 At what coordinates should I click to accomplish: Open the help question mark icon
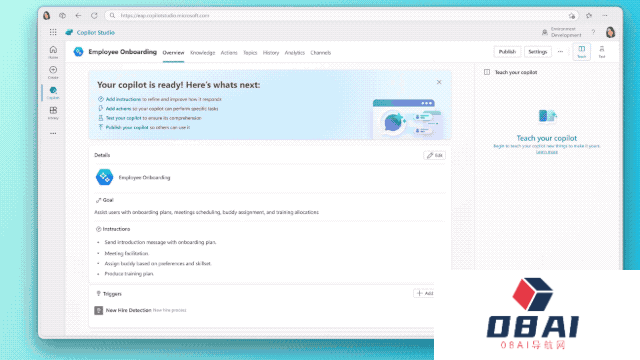(593, 32)
